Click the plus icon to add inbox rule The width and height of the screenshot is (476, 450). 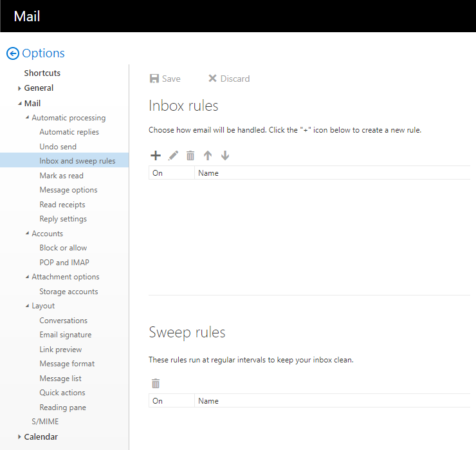click(x=155, y=155)
